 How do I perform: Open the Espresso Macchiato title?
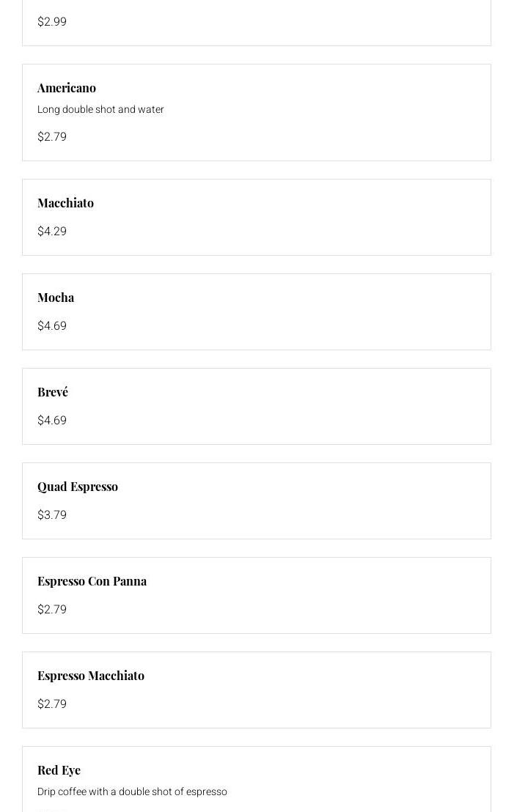click(91, 676)
